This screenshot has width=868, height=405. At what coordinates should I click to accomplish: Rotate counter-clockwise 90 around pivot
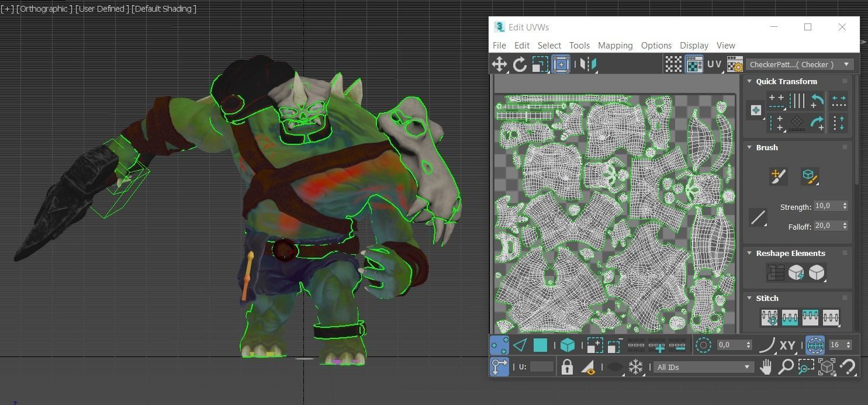[817, 101]
